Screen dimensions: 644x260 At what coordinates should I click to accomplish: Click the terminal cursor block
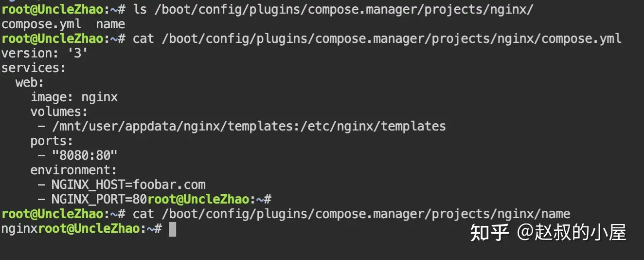coord(172,229)
